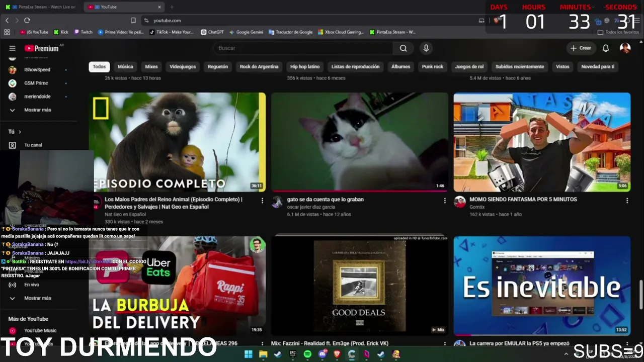Select the Videojuegos filter chip
Viewport: 644px width, 362px height.
click(x=183, y=66)
